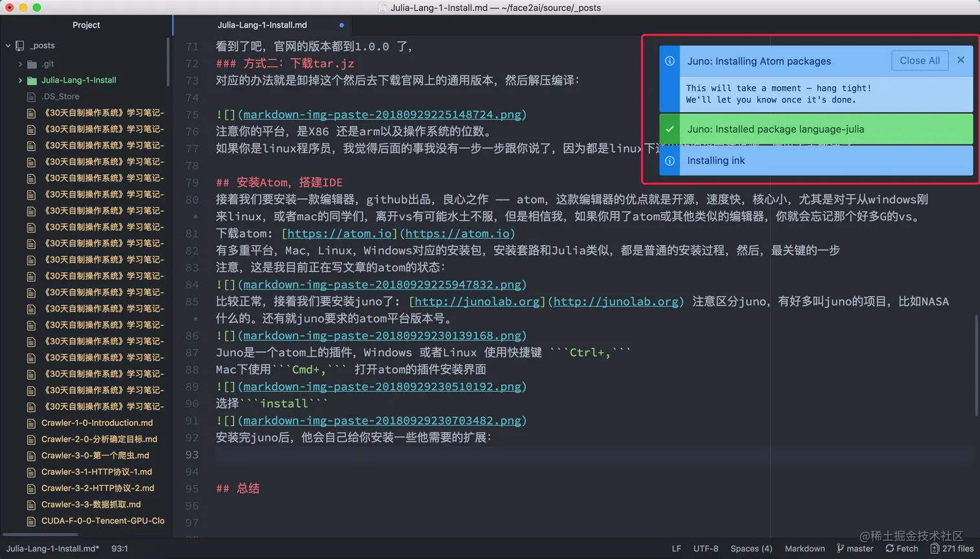Select the Installed package language-julia notification
This screenshot has height=559, width=980.
pos(816,129)
